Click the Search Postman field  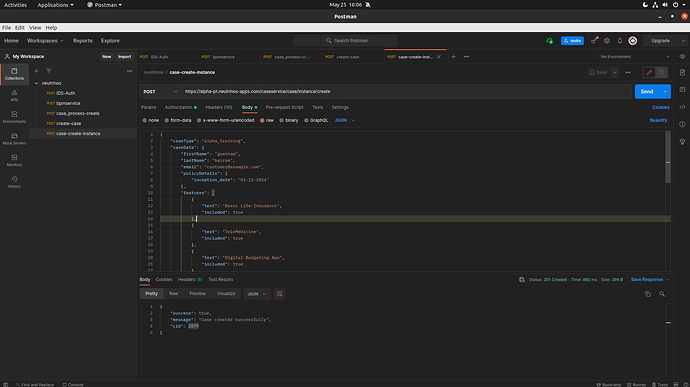point(345,41)
